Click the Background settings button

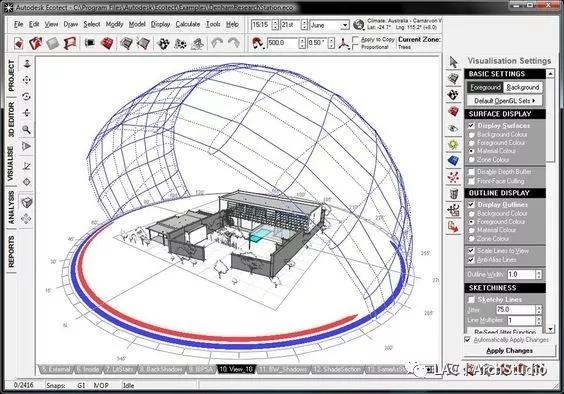[523, 87]
